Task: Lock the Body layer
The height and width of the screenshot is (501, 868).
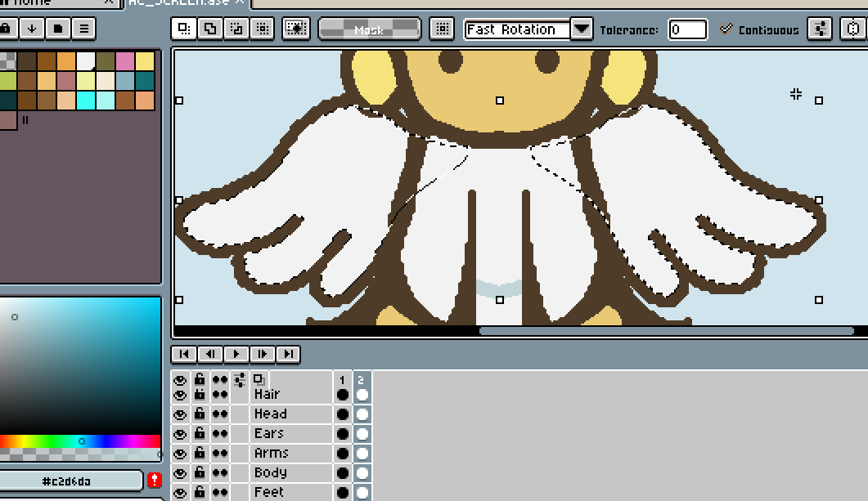Action: click(200, 472)
